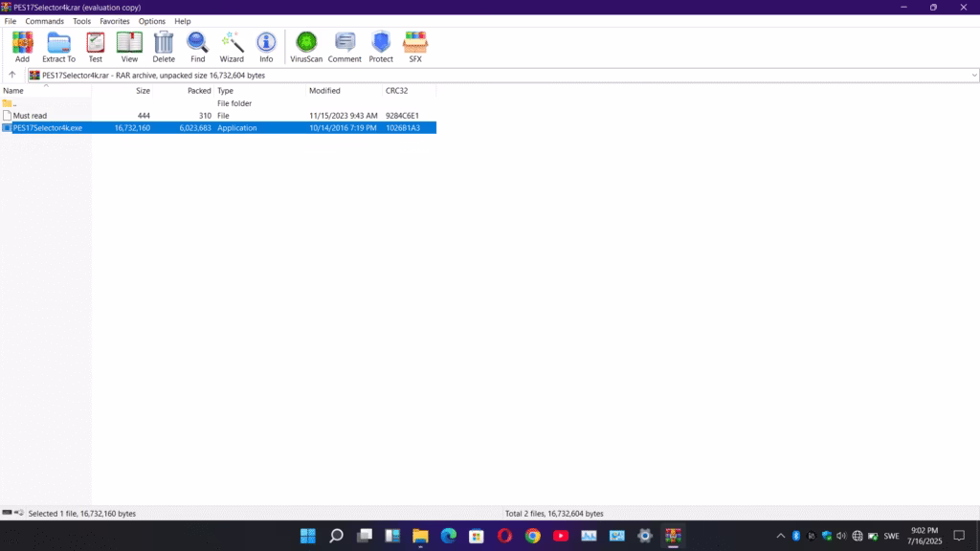Open the Tools menu
This screenshot has height=551, width=980.
point(82,21)
